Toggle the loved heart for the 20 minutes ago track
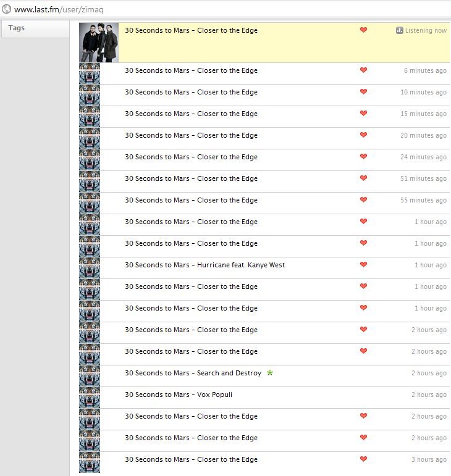Viewport: 451px width, 476px height. tap(363, 135)
